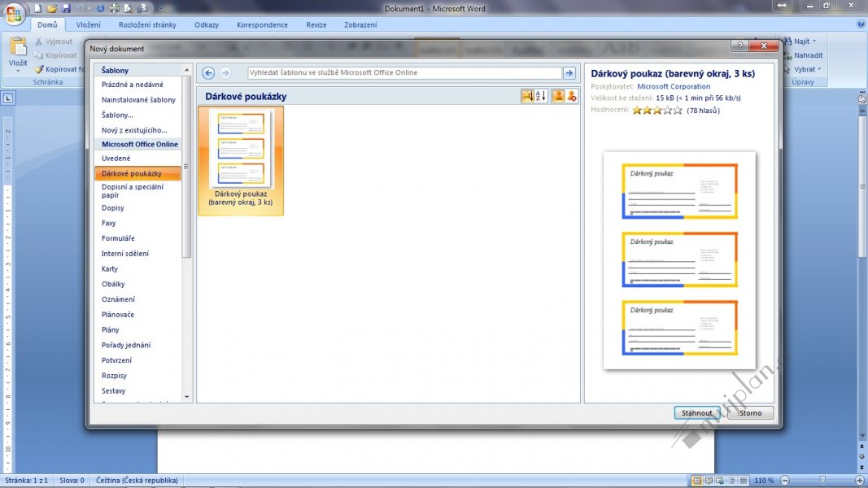This screenshot has width=868, height=488.
Task: Click Redo icon in Quick Access toolbar
Action: click(x=100, y=8)
